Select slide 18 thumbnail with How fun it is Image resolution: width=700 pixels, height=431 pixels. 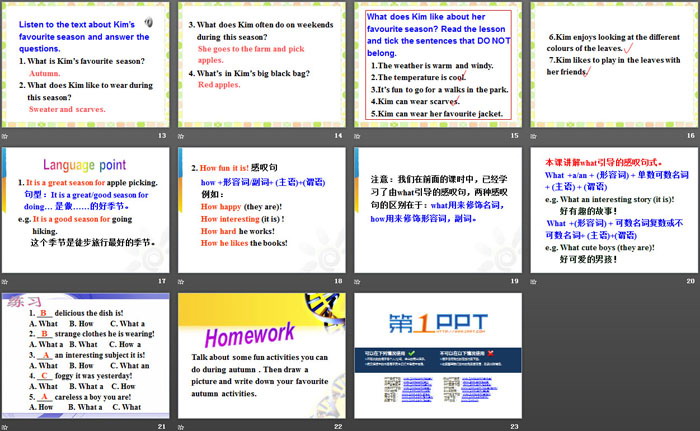262,210
